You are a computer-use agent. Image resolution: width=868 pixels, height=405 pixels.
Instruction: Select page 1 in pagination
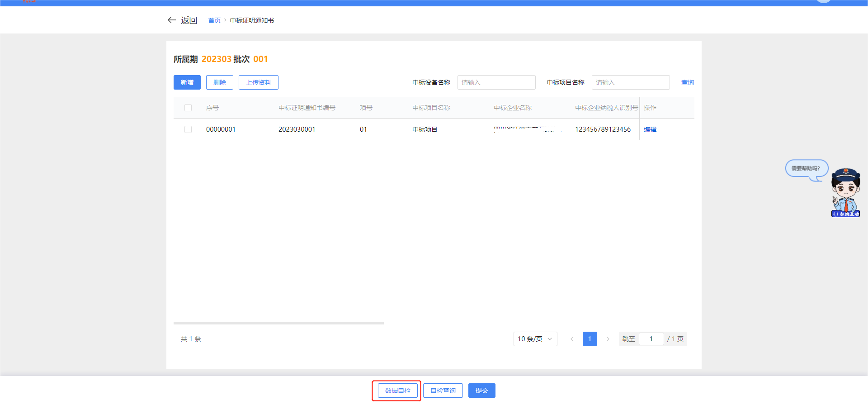click(590, 339)
